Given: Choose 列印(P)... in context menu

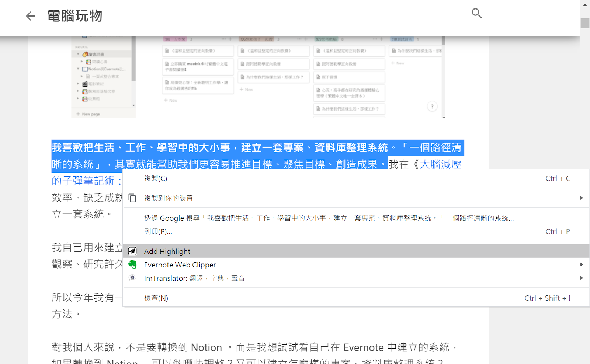Looking at the screenshot, I should click(x=356, y=231).
